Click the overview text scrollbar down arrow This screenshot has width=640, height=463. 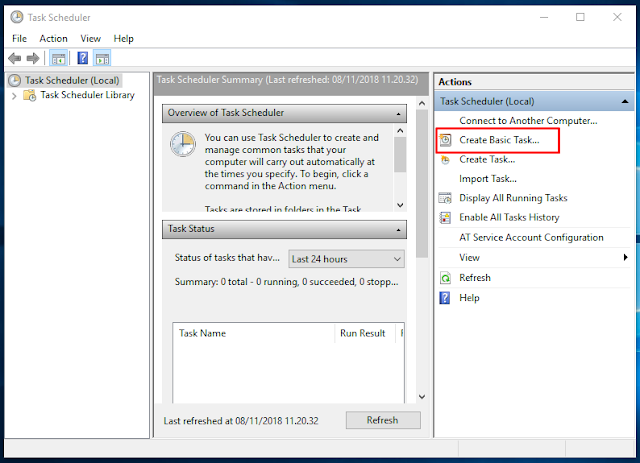click(x=400, y=205)
